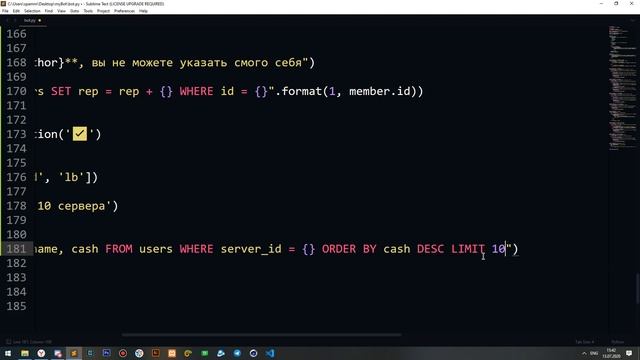Open the Selection menu
Screen dimensions: 640x360
[32, 11]
